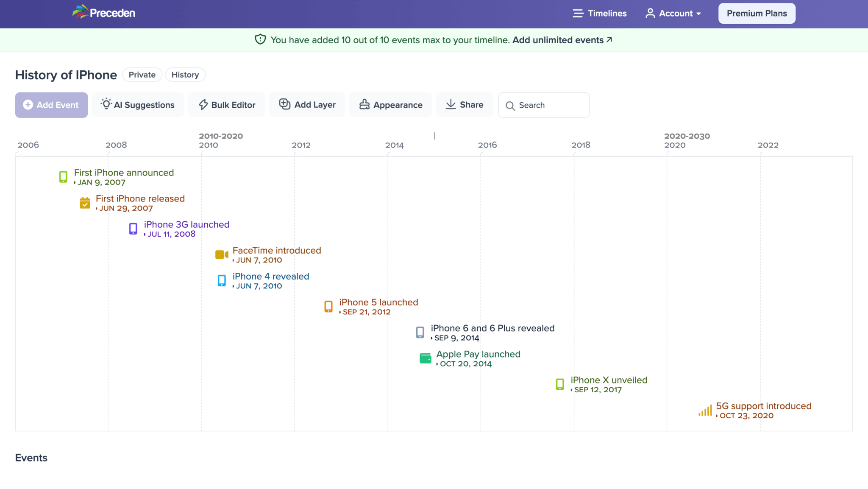Open the Account dropdown menu
The width and height of the screenshot is (868, 489).
coord(673,14)
